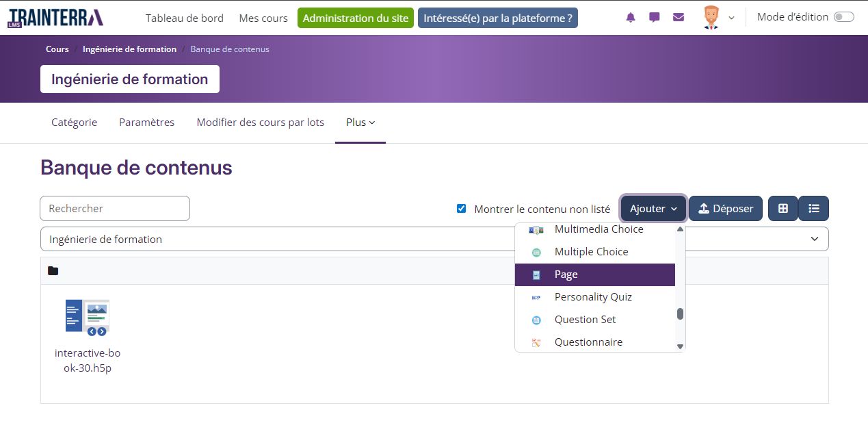Screen dimensions: 868x447
Task: Open the folder in the content bank
Action: 53,271
